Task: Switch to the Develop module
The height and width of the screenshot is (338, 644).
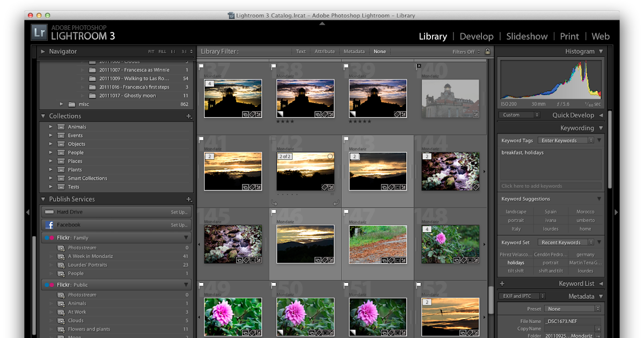Action: click(x=476, y=36)
